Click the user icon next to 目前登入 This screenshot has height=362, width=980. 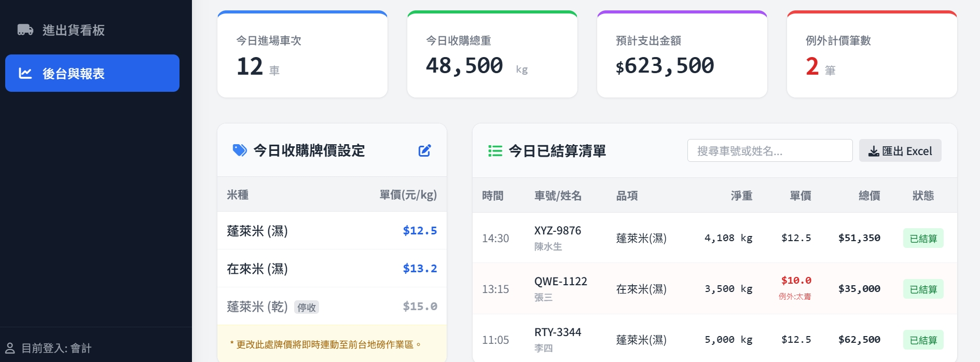pos(10,348)
